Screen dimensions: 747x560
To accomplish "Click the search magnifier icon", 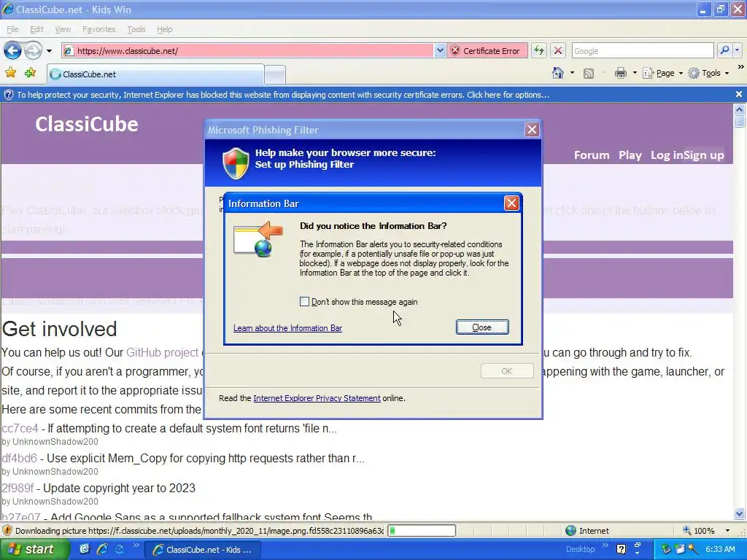I will pos(724,50).
